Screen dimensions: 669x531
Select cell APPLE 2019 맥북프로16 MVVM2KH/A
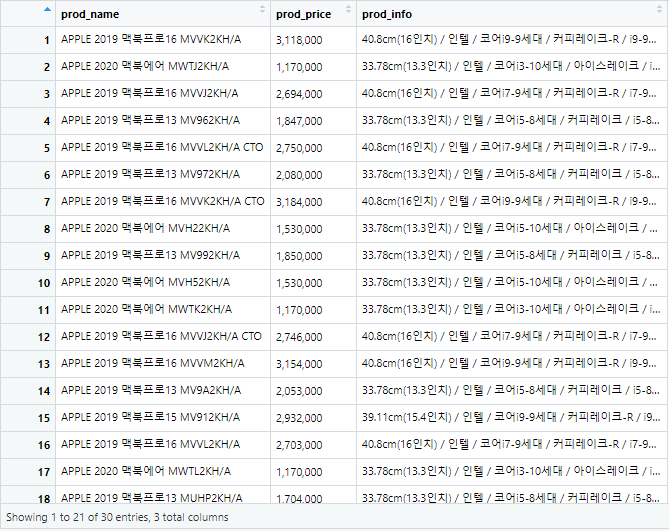point(163,364)
